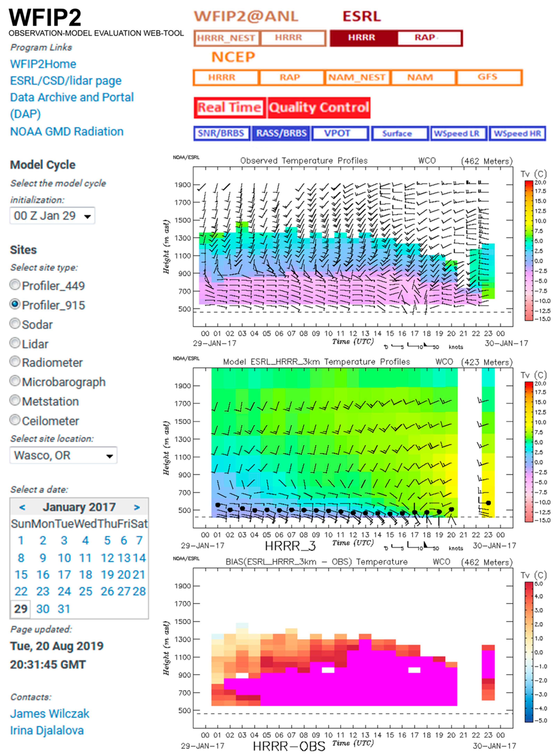The image size is (557, 756).
Task: Select January 15 in the calendar
Action: [x=21, y=575]
